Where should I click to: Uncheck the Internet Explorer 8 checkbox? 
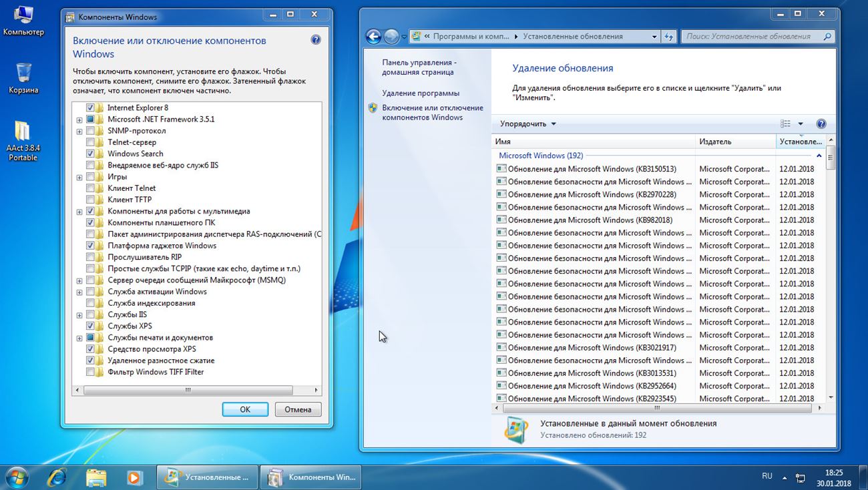(x=90, y=107)
